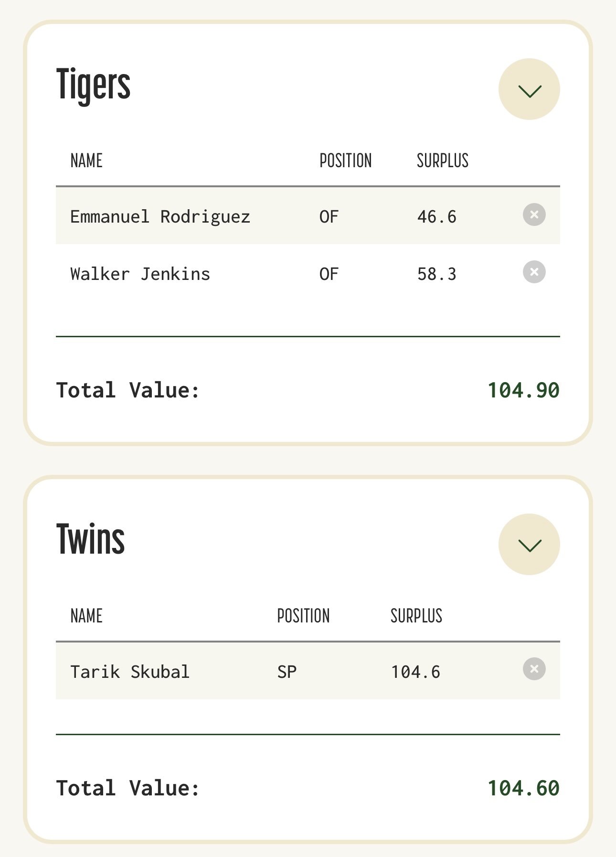The width and height of the screenshot is (616, 857).
Task: Select Emmanuel Rodriguez player name
Action: click(x=160, y=217)
